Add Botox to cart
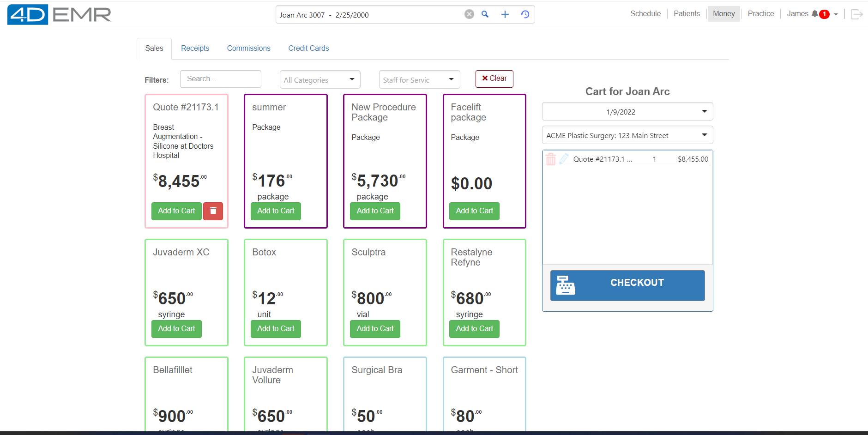Image resolution: width=868 pixels, height=435 pixels. pyautogui.click(x=276, y=329)
